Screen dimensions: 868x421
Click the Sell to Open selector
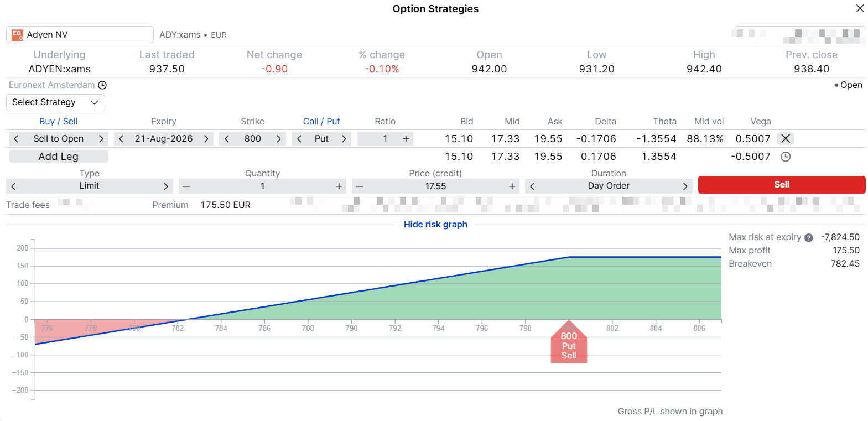click(59, 139)
